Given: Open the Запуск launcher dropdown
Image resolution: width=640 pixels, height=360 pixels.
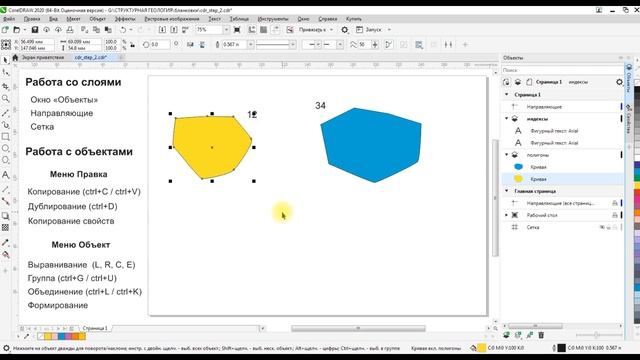Looking at the screenshot, I should pyautogui.click(x=389, y=30).
